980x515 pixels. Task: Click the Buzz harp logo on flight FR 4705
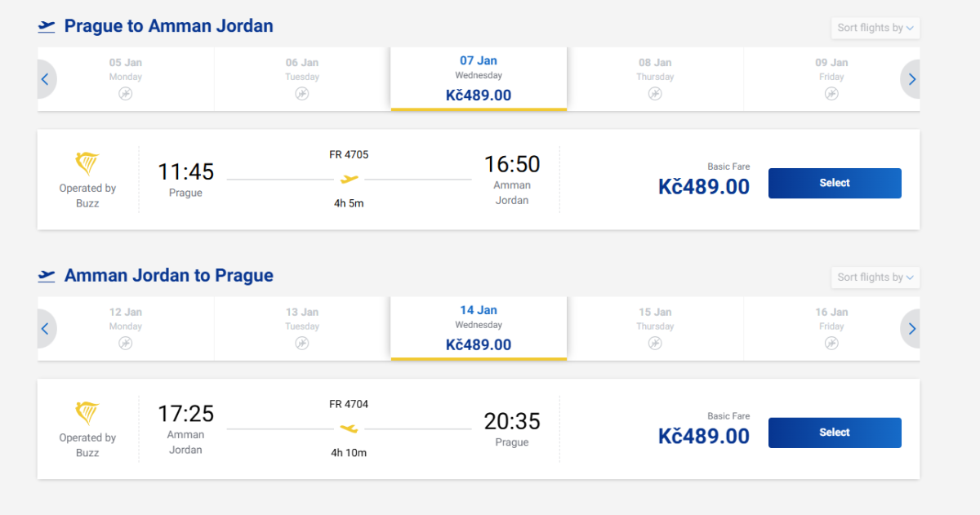[x=87, y=164]
